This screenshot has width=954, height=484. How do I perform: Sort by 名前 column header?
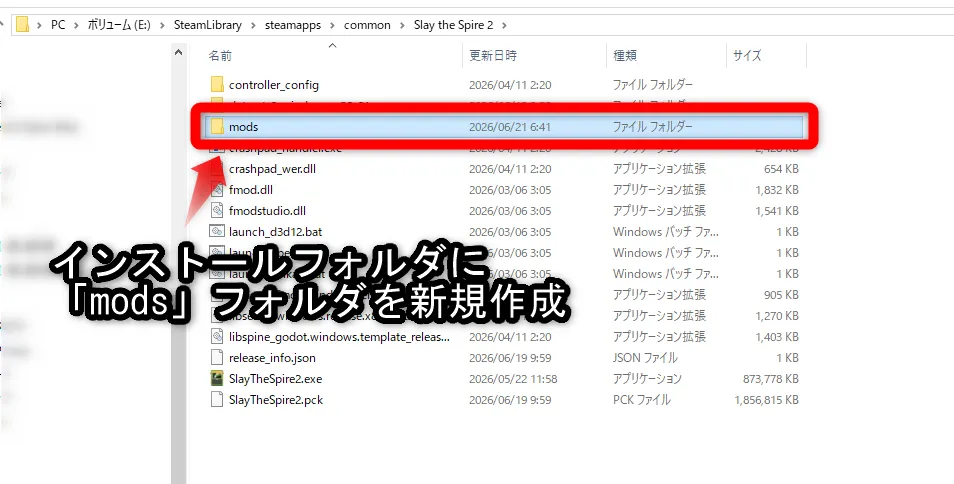click(x=220, y=56)
